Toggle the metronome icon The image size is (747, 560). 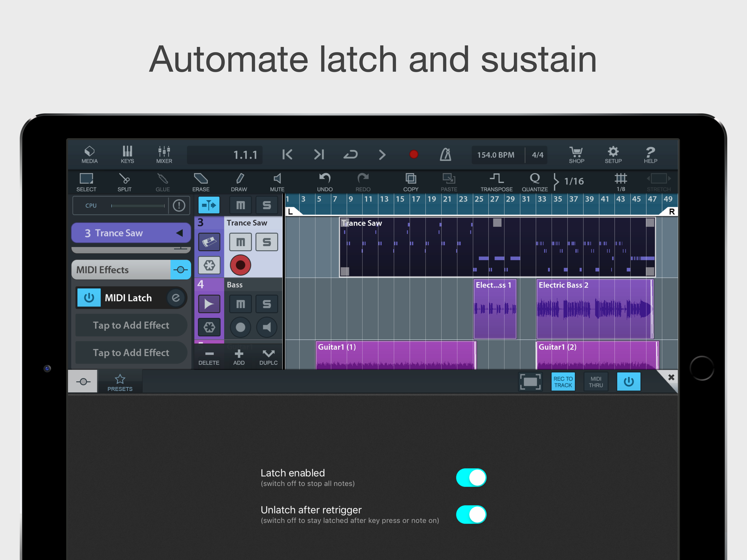coord(445,155)
